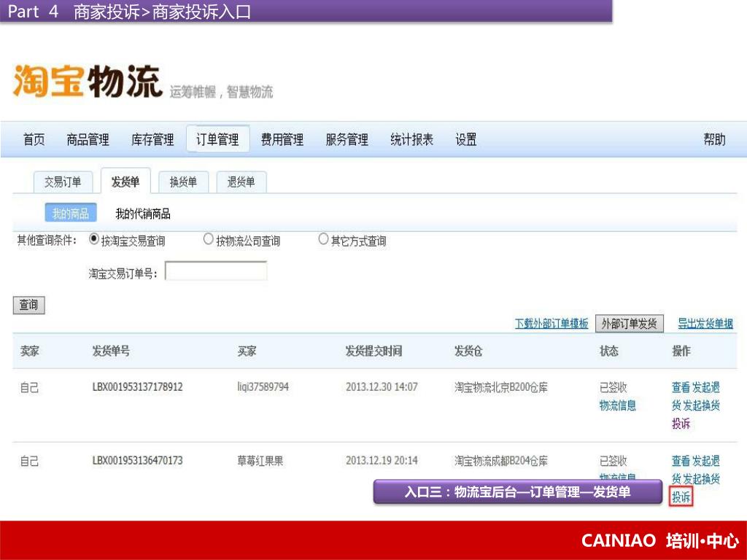The height and width of the screenshot is (560, 747).
Task: Click the 卖家 column header
Action: [x=29, y=351]
